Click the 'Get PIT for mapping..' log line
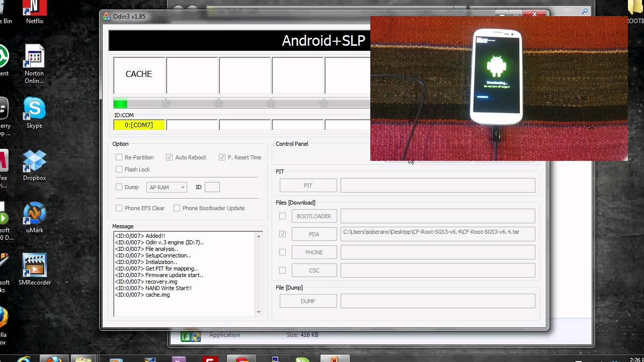The image size is (644, 362). tap(156, 268)
